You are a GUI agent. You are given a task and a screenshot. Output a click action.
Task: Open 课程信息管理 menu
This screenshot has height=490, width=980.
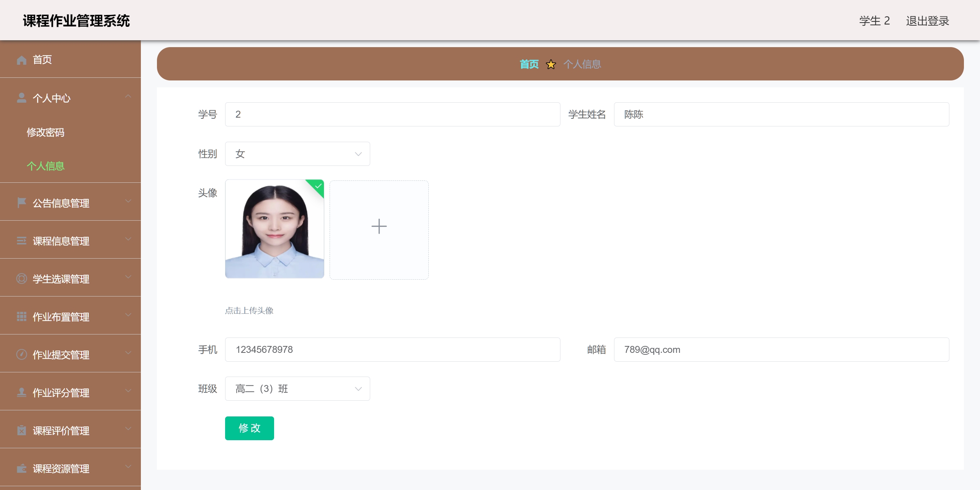click(70, 240)
